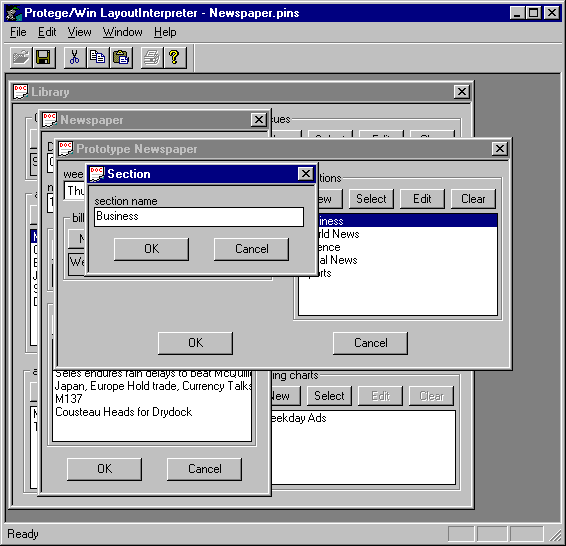Close the Section dialog
566x546 pixels.
[306, 174]
